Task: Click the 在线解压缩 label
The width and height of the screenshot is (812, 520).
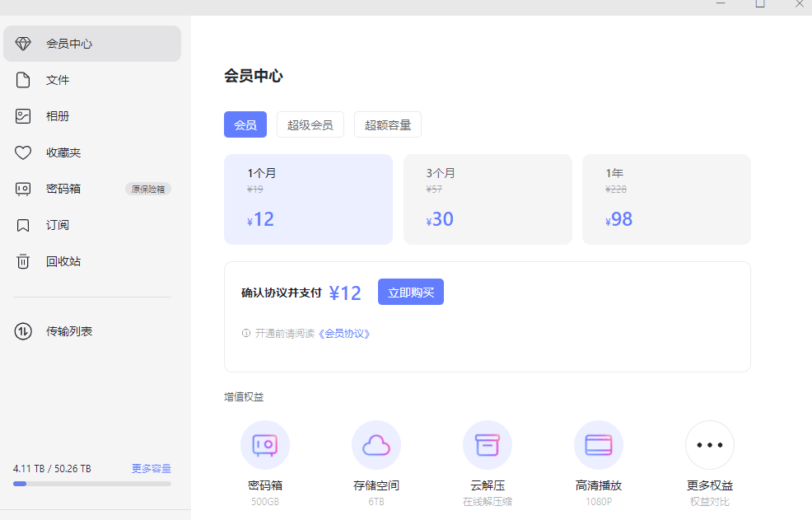Action: pyautogui.click(x=488, y=502)
